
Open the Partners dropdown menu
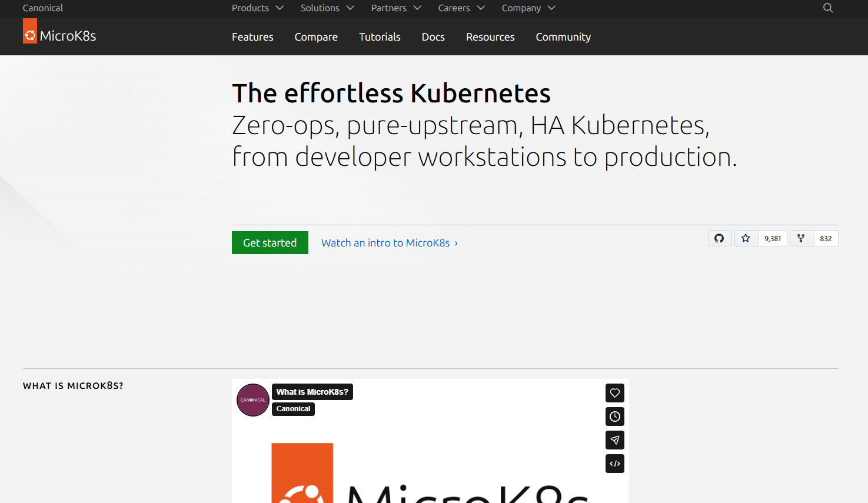pos(396,8)
